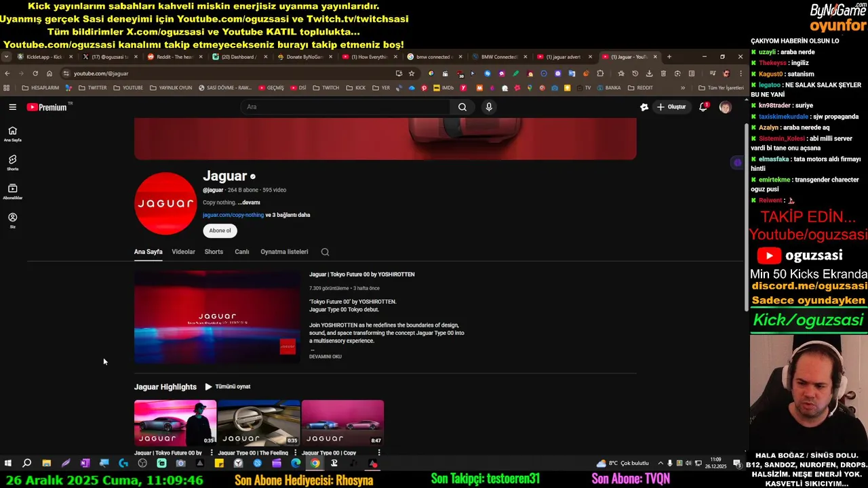
Task: Reload the page in Chrome
Action: click(x=35, y=73)
